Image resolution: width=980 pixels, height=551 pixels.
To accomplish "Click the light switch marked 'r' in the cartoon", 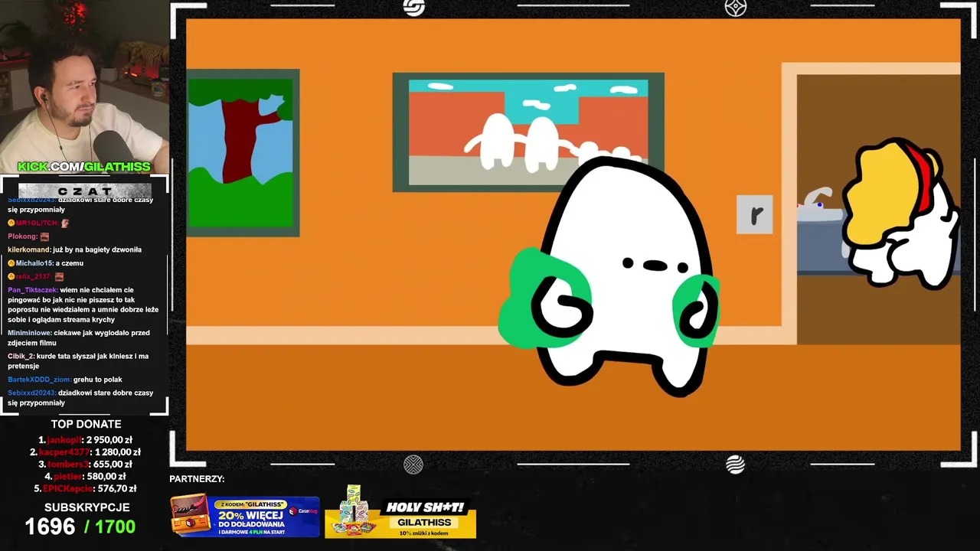I will 755,214.
